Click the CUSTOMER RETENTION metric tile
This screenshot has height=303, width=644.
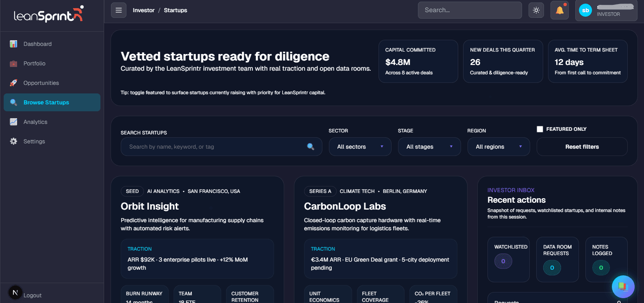[x=250, y=294]
